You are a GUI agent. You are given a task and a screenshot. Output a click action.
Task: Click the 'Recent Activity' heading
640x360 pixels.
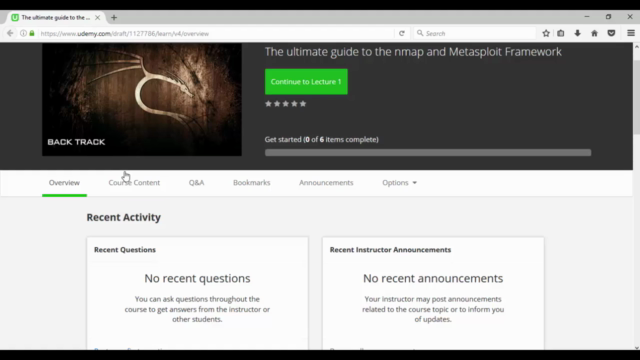[124, 217]
